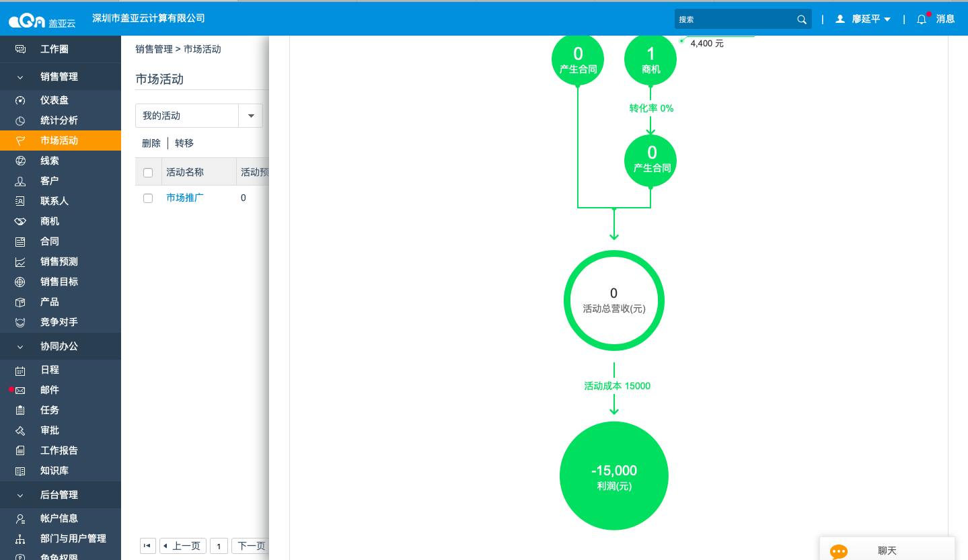The height and width of the screenshot is (560, 968).
Task: Click the 邮件 envelope icon
Action: (20, 390)
